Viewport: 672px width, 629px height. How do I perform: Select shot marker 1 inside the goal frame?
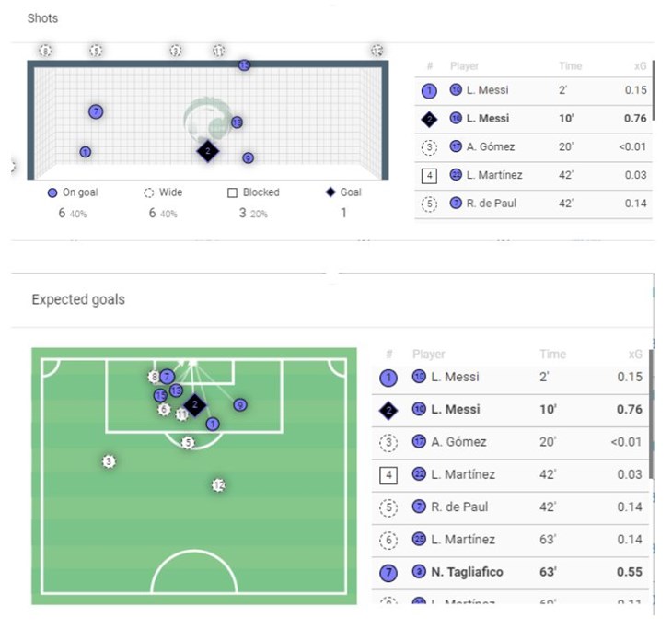(85, 152)
